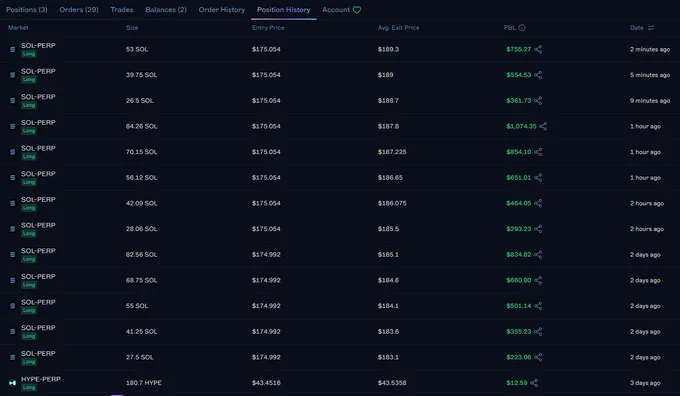Click the Market column header
The width and height of the screenshot is (680, 396).
point(18,28)
